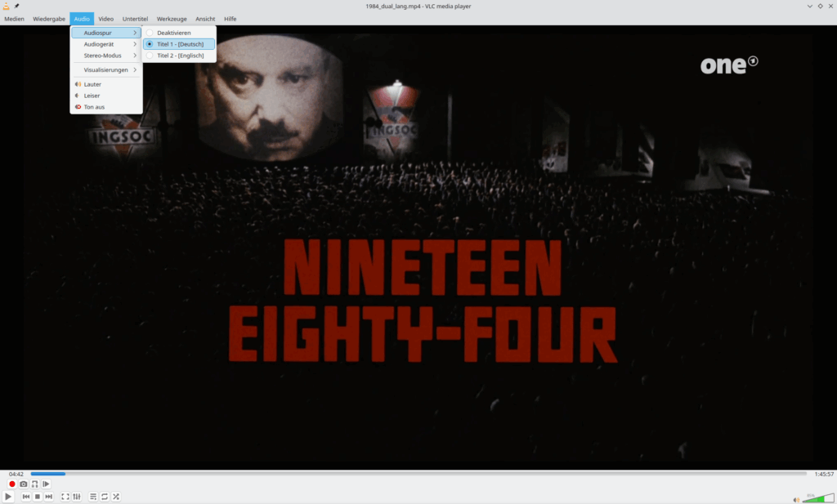The image size is (837, 504).
Task: Expand the Audiospur submenu
Action: (x=106, y=33)
